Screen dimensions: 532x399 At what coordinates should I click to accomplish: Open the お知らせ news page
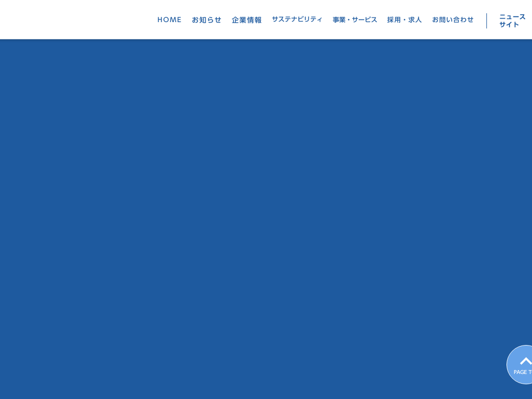click(207, 20)
